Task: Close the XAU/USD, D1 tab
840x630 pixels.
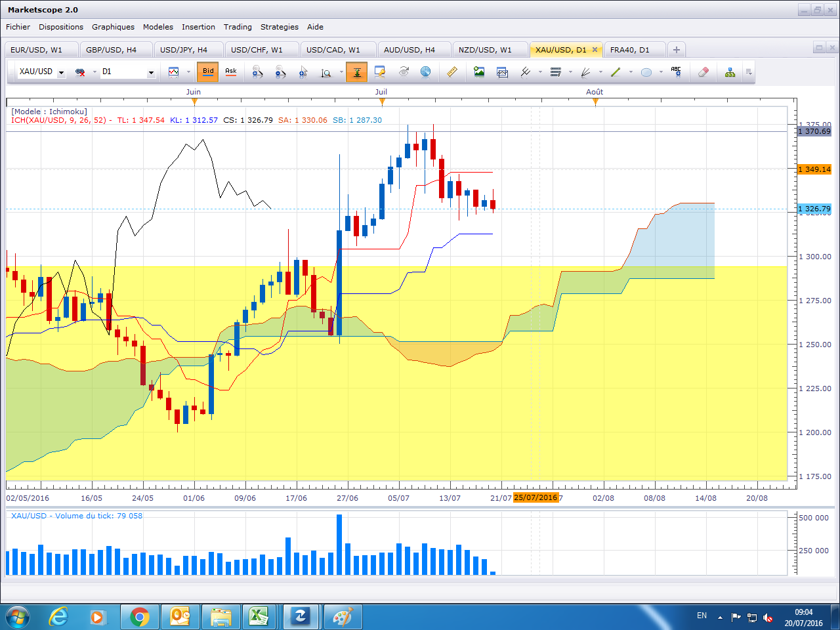Action: [595, 50]
